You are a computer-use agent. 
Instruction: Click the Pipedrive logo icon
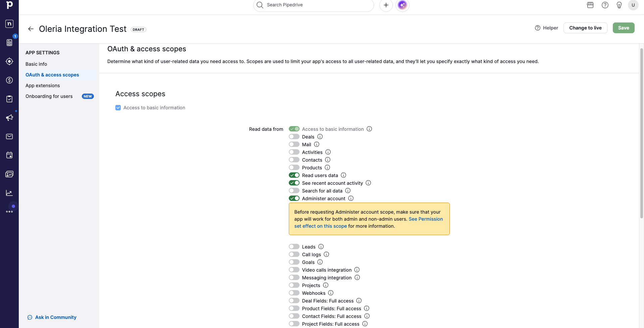9,5
